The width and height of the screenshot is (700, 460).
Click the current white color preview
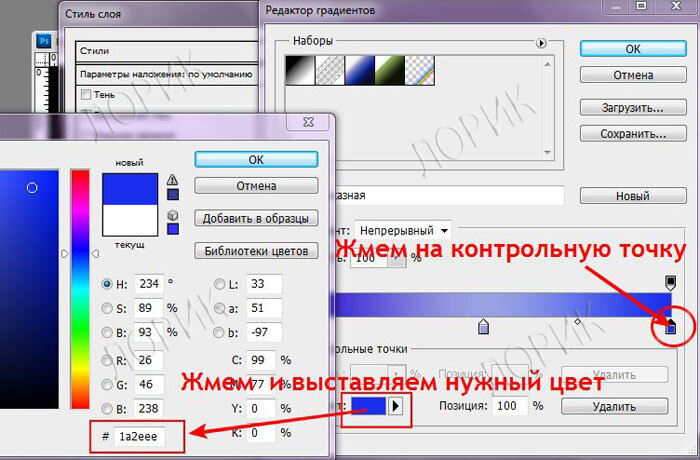tap(130, 220)
